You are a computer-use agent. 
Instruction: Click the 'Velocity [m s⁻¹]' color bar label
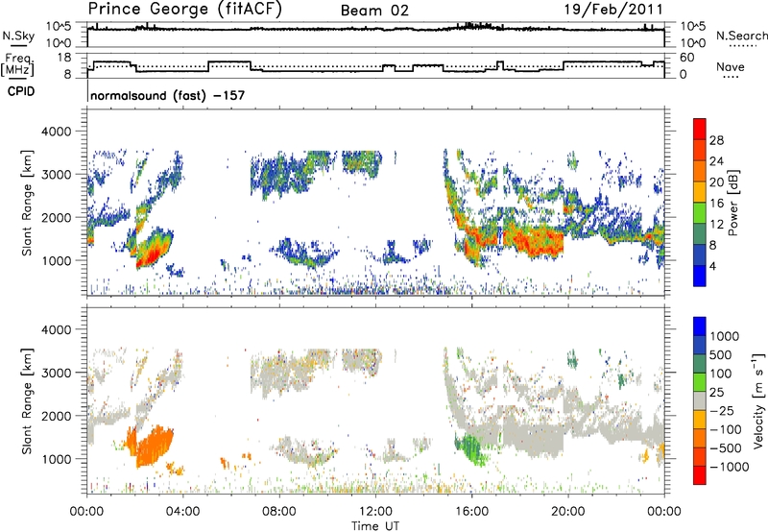pos(758,400)
